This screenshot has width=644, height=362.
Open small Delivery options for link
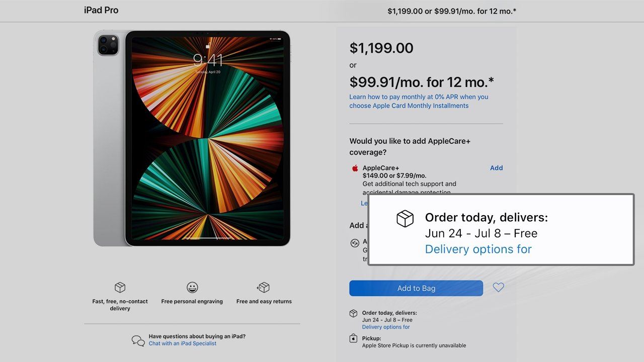(386, 327)
